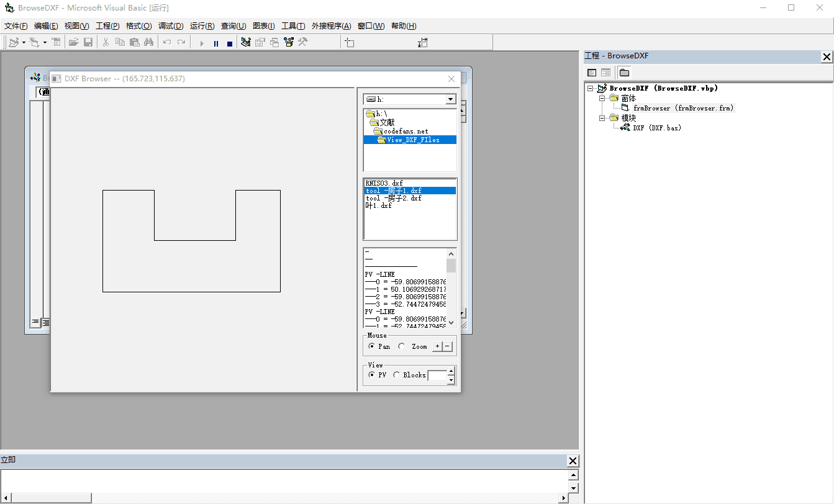Collapse the 模块 folder node
Image resolution: width=834 pixels, height=504 pixels.
(602, 118)
